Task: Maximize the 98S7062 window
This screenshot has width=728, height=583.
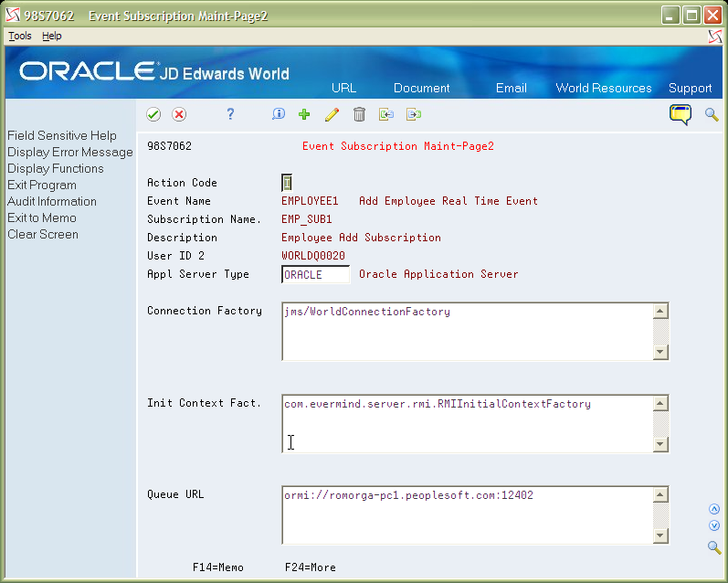Action: click(x=691, y=16)
